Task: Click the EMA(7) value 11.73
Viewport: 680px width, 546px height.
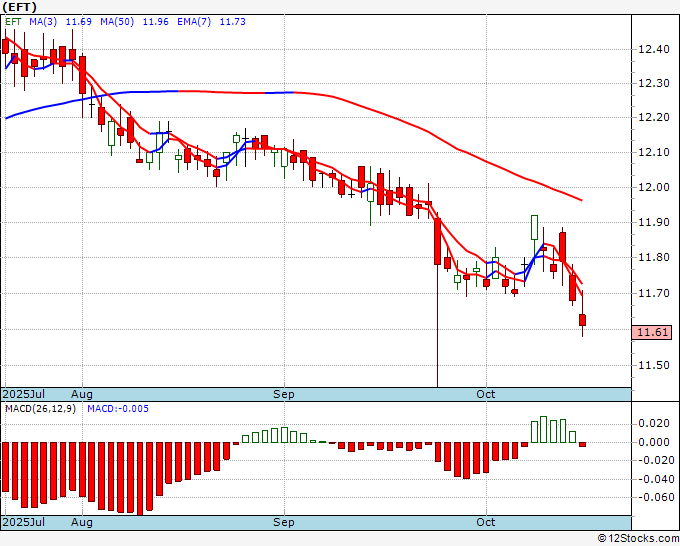Action: (232, 22)
